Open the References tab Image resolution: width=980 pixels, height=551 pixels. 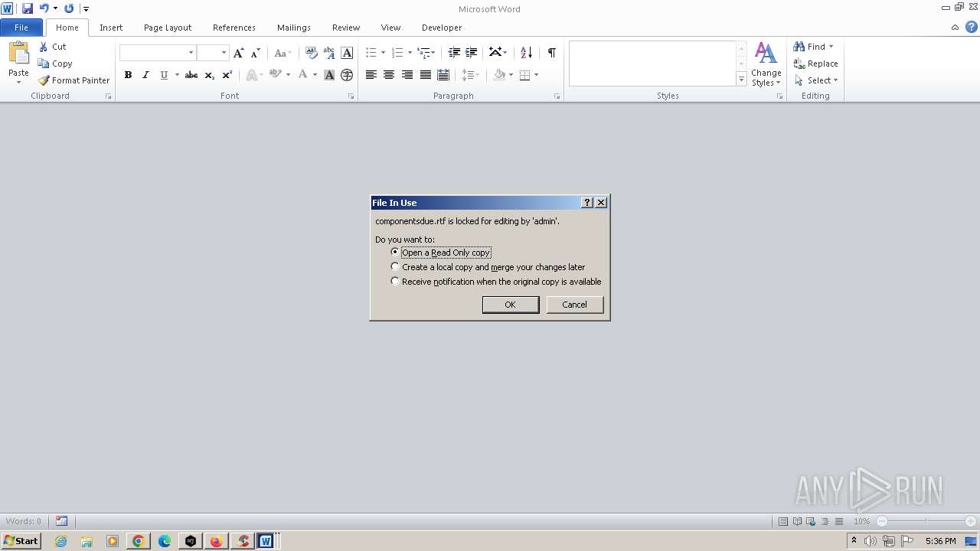click(x=234, y=28)
